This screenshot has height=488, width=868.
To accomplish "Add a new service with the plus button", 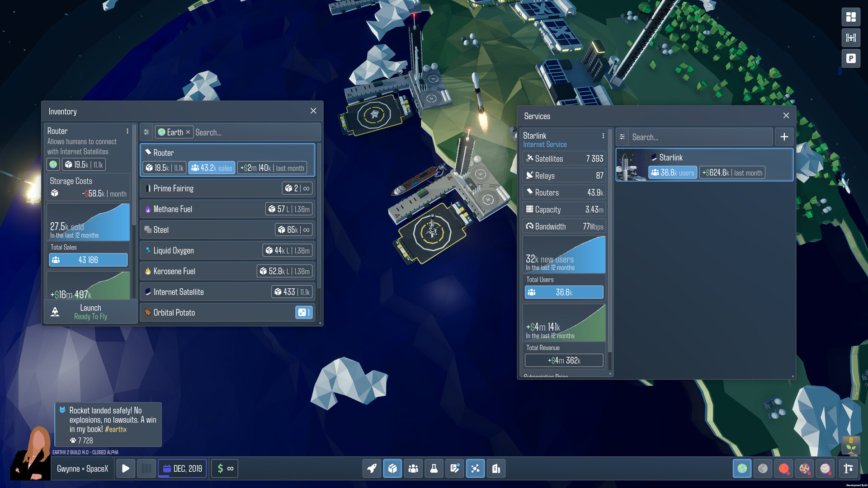I will [784, 136].
